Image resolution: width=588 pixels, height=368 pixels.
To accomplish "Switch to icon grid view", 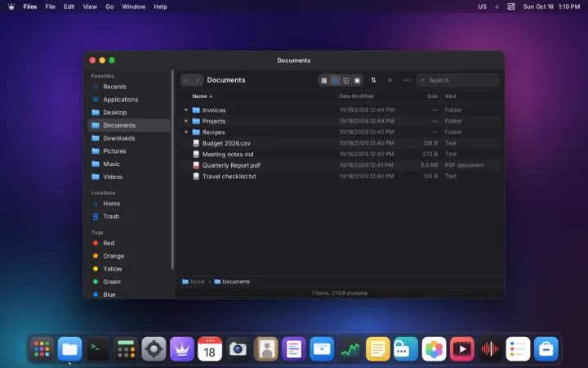I will (324, 80).
